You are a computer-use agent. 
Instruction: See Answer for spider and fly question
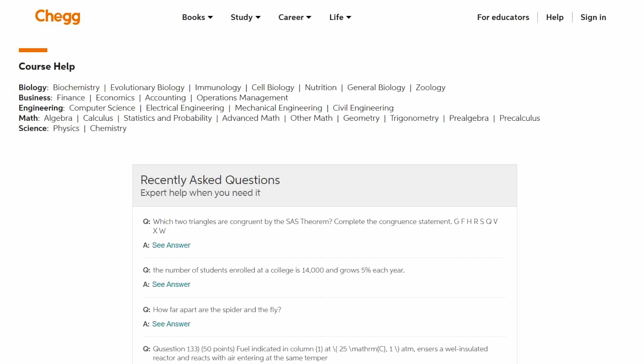(x=171, y=324)
